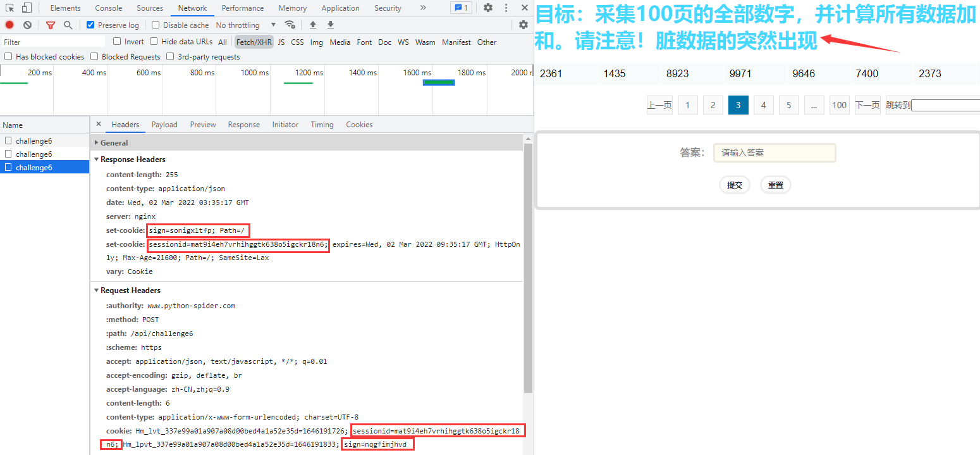
Task: Open network search magnifier
Action: tap(68, 25)
